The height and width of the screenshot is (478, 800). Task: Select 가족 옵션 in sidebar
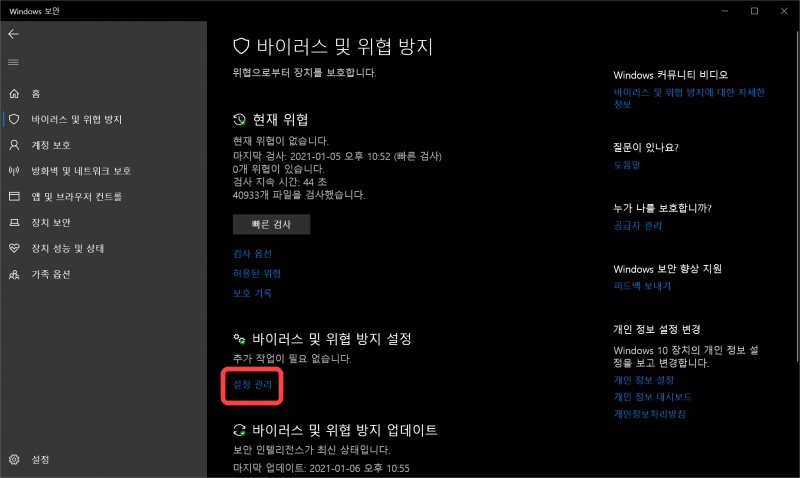(103, 274)
